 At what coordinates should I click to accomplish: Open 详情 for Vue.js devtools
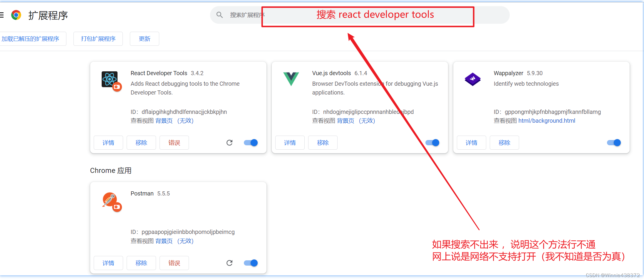coord(290,143)
